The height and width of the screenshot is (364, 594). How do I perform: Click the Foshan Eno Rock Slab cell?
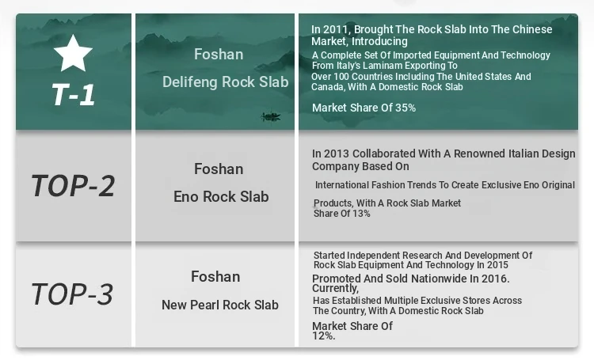click(x=215, y=186)
